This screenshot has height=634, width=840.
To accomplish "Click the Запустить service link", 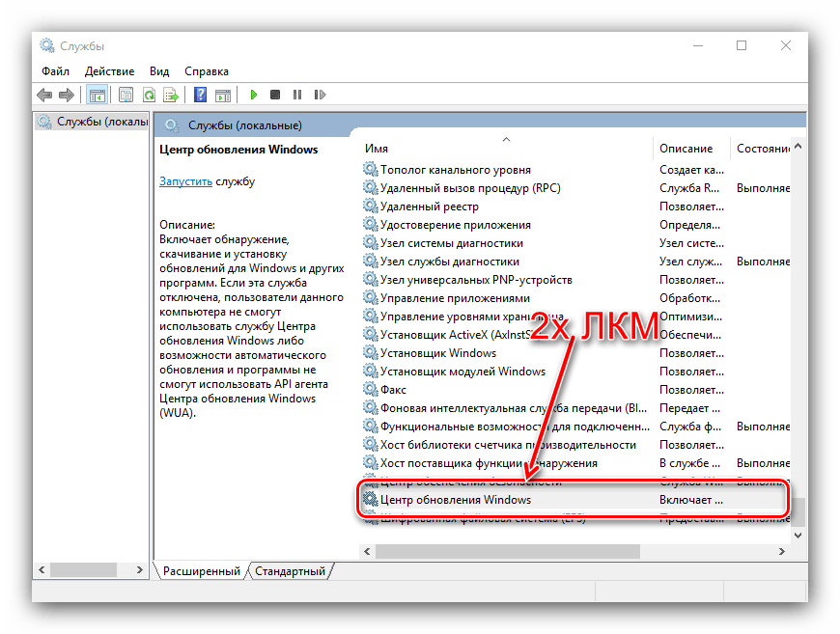I will [186, 180].
